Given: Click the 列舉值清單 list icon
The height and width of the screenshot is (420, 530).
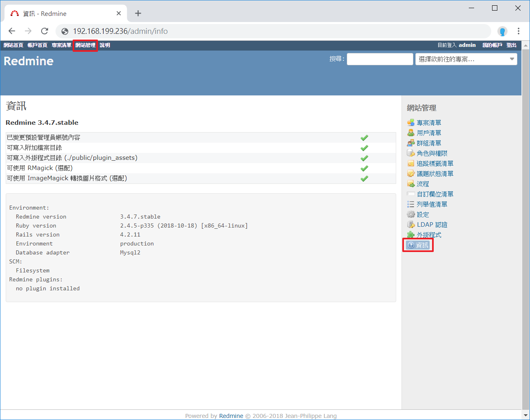Looking at the screenshot, I should (x=411, y=204).
